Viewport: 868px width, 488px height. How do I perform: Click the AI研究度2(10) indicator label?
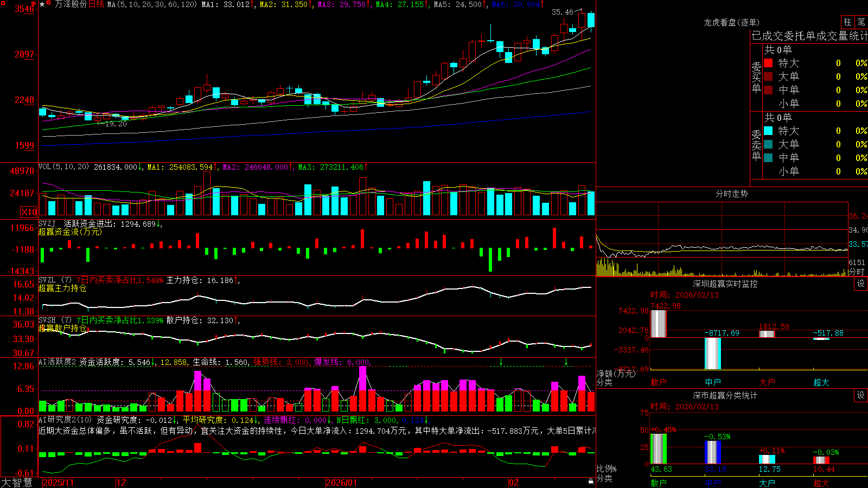65,420
